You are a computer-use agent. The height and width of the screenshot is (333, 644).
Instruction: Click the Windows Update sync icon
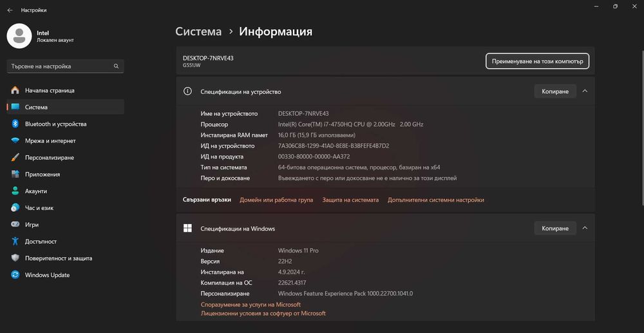[x=15, y=275]
